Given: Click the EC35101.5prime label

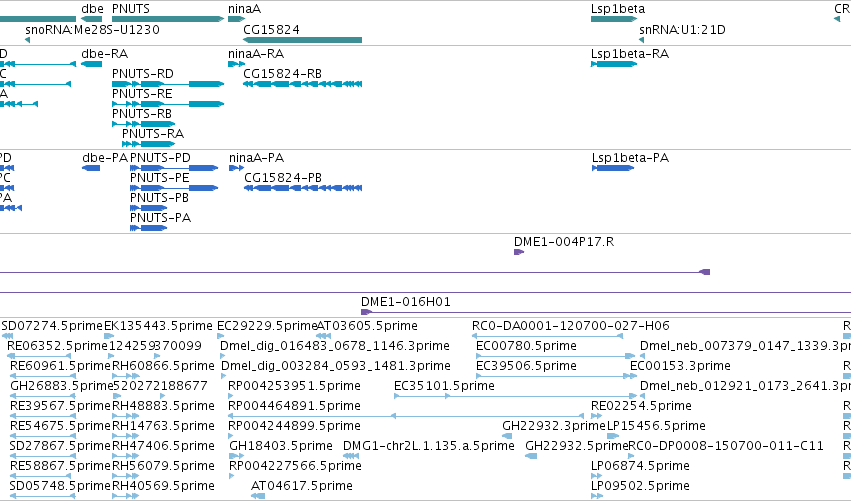Looking at the screenshot, I should tap(444, 386).
